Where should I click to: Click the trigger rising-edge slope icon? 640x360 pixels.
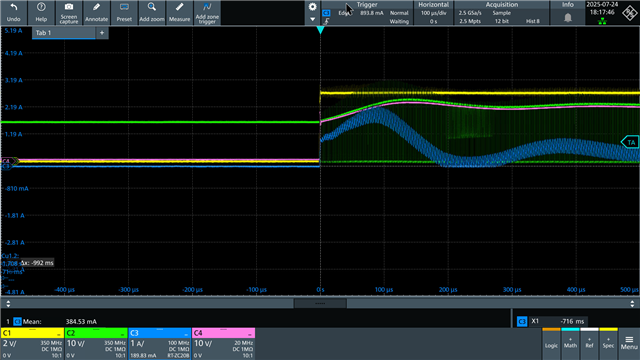pyautogui.click(x=326, y=21)
